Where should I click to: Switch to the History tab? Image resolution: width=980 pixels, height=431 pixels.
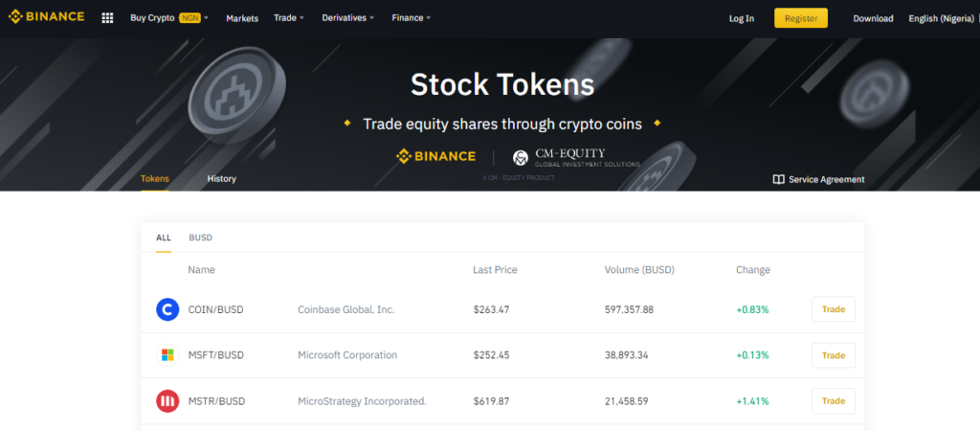tap(221, 179)
